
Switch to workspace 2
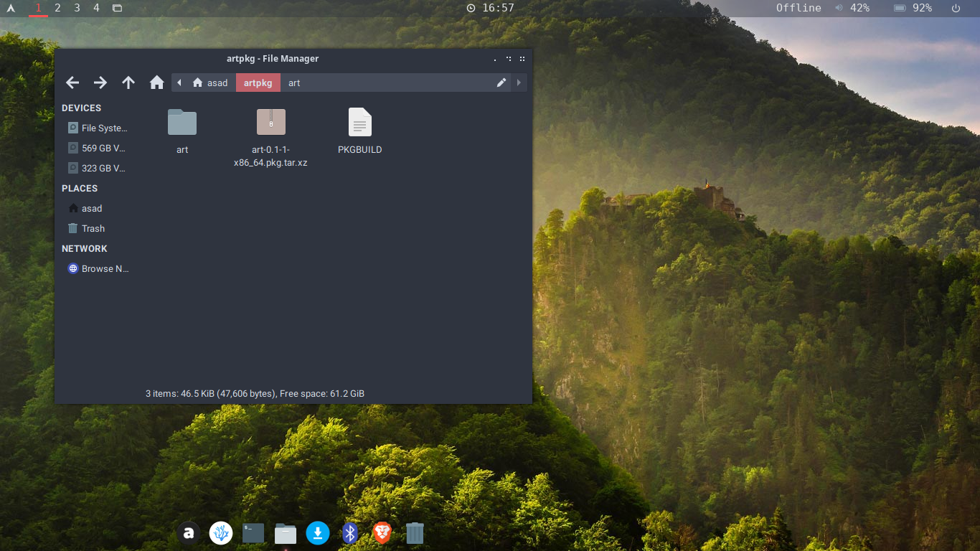click(x=57, y=8)
